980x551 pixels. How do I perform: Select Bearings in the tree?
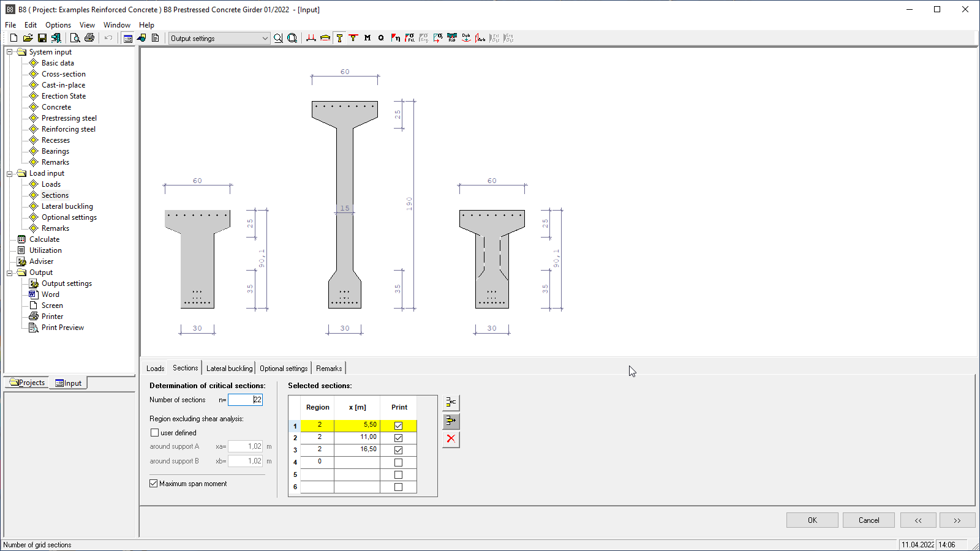point(55,151)
